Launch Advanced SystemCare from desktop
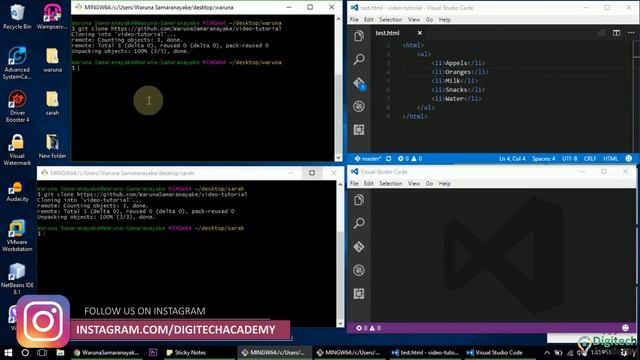The height and width of the screenshot is (360, 640). point(17,63)
